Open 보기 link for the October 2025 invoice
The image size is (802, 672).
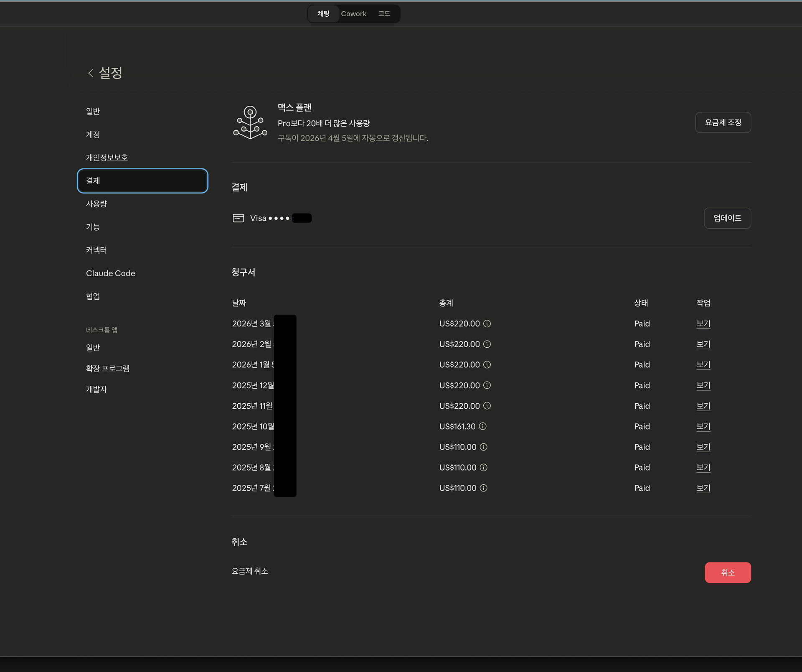click(x=703, y=426)
